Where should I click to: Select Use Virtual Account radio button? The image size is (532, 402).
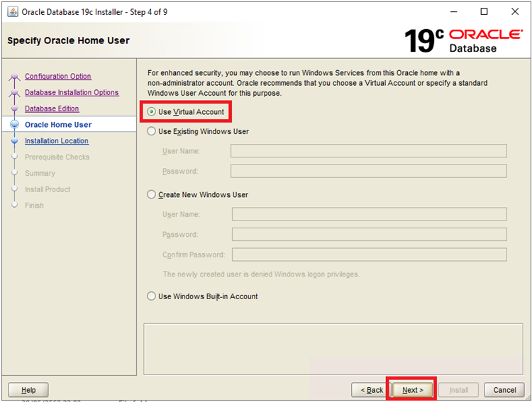coord(151,111)
